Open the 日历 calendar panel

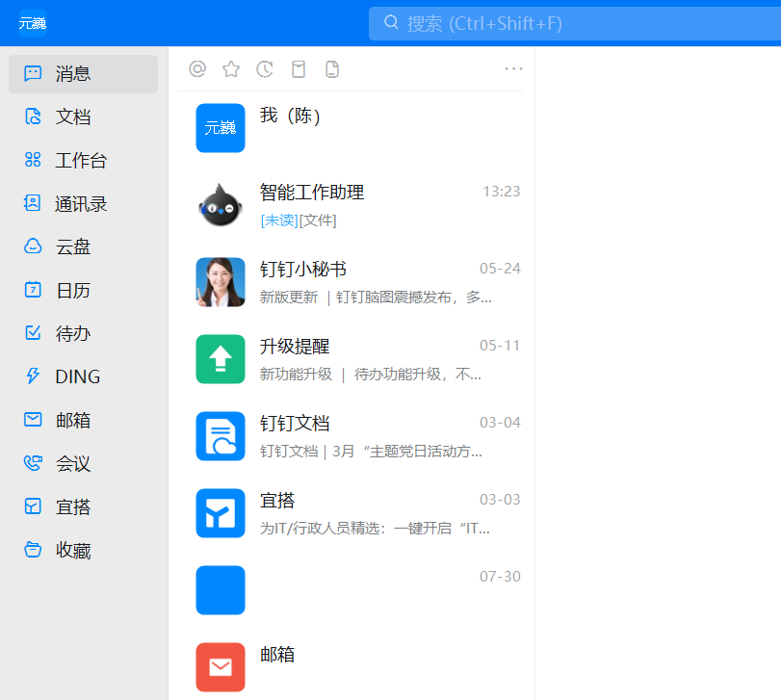(x=83, y=290)
